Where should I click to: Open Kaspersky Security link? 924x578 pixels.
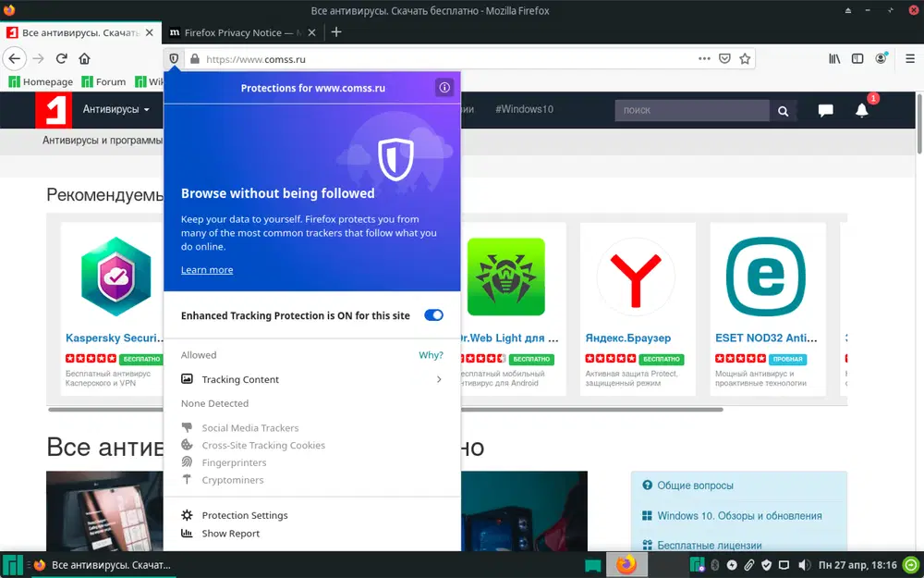click(115, 338)
